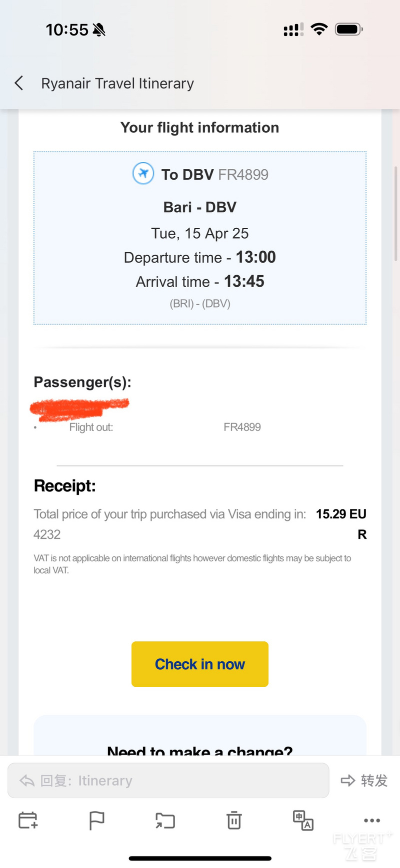
Task: Tap the forward arrow 转发 button
Action: click(x=364, y=780)
